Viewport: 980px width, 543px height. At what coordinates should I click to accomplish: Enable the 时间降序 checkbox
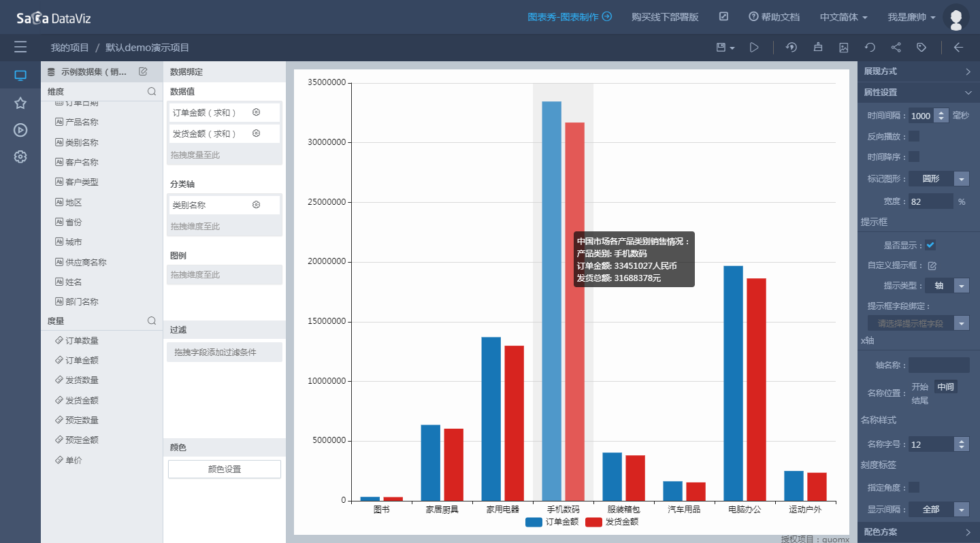(914, 157)
